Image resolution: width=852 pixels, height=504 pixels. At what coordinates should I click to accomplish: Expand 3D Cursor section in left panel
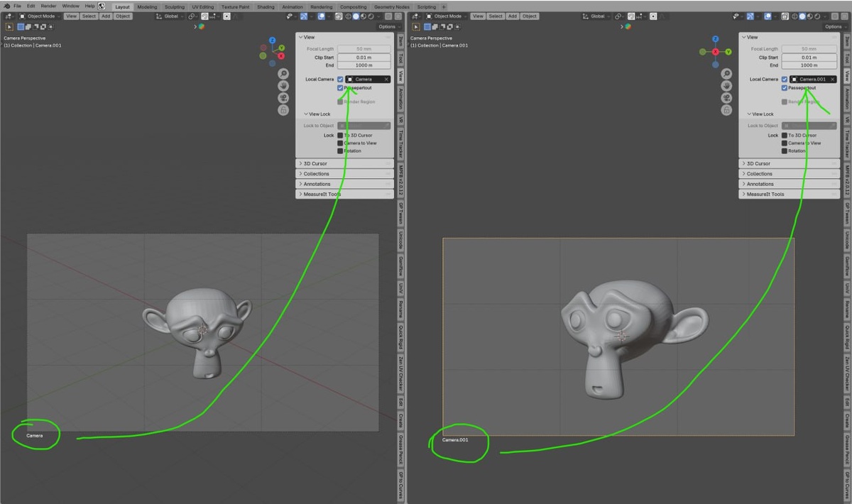click(344, 163)
